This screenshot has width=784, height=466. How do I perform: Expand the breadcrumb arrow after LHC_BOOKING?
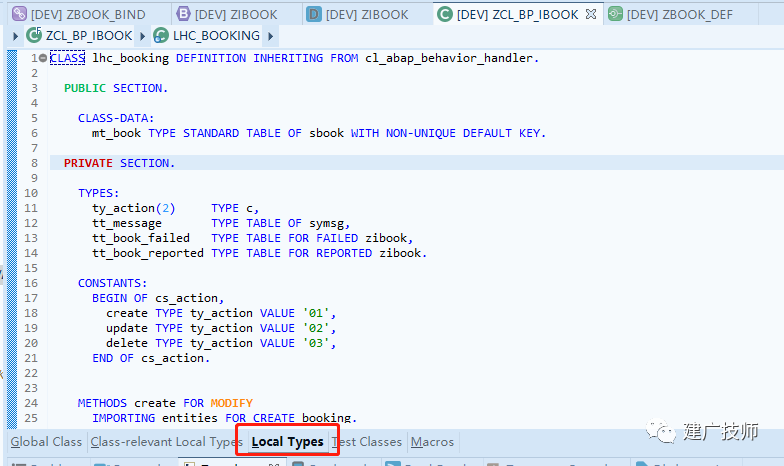270,36
